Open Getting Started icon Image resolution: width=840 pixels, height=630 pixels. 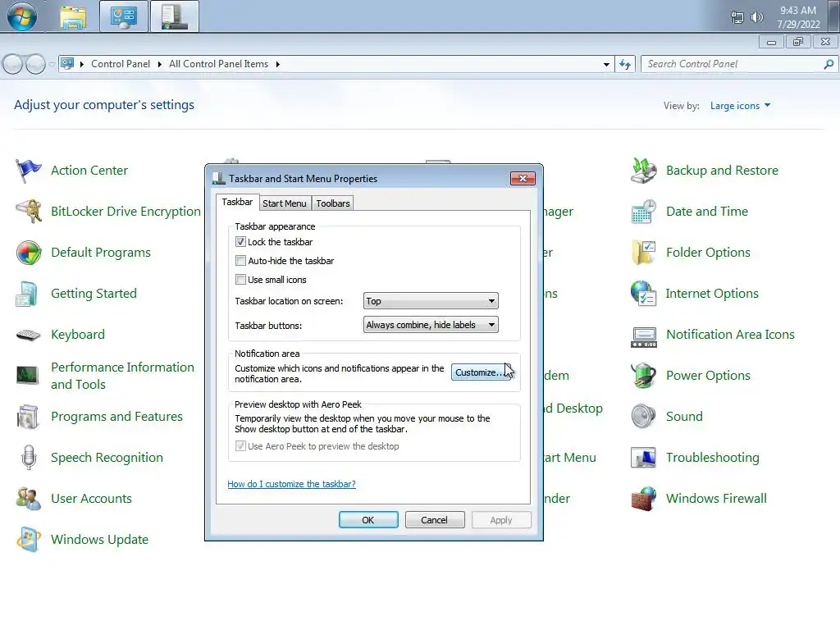tap(27, 294)
